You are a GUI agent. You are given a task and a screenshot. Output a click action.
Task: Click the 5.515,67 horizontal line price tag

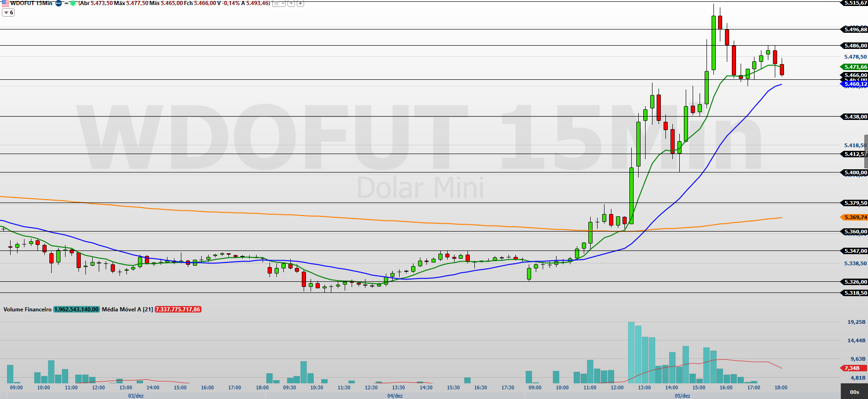pos(854,3)
